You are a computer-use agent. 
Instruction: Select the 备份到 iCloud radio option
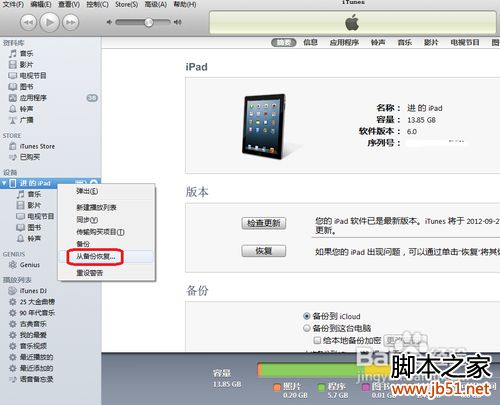[x=307, y=316]
